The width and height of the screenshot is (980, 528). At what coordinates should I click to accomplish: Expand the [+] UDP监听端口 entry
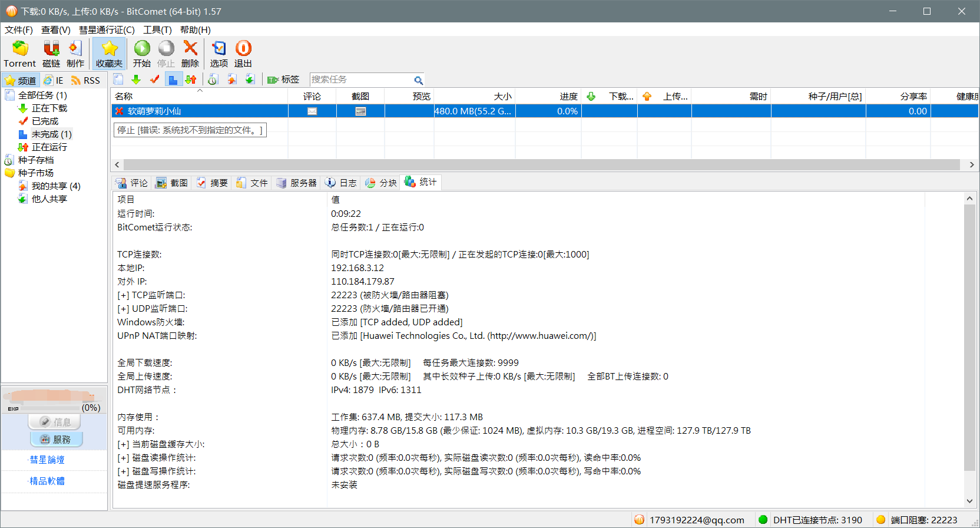[152, 308]
